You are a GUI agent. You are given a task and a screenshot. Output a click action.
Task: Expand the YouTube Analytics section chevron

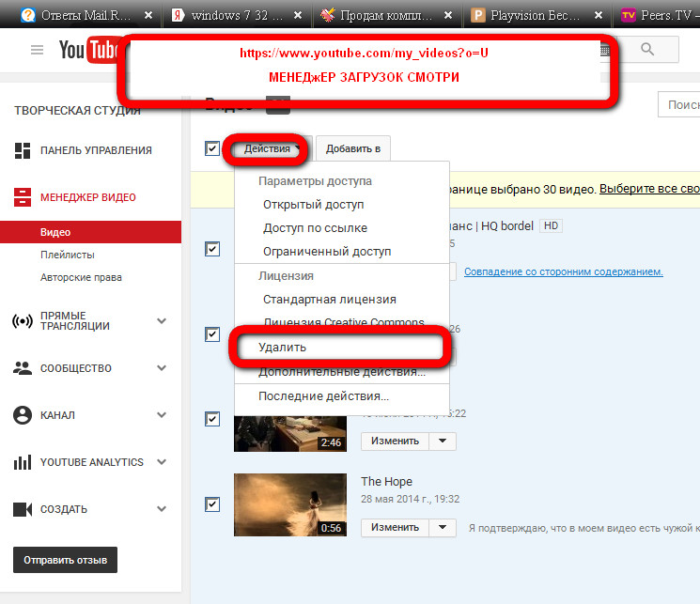[162, 462]
